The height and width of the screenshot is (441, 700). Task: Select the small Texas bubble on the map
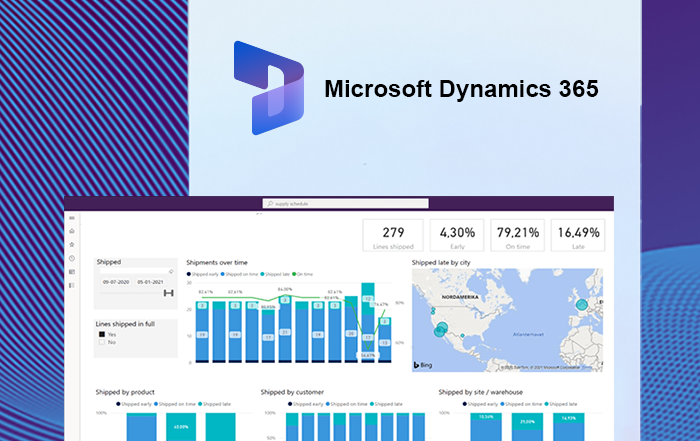(462, 335)
